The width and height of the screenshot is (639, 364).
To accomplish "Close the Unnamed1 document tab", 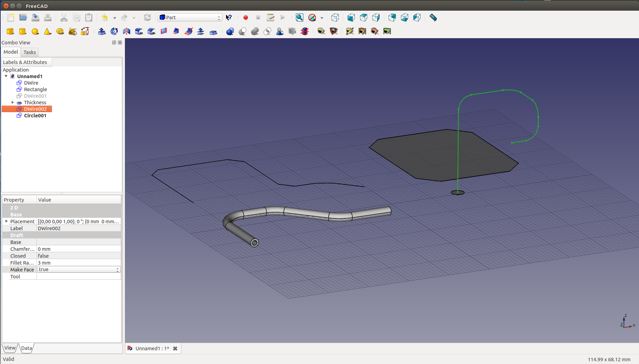I will [175, 349].
